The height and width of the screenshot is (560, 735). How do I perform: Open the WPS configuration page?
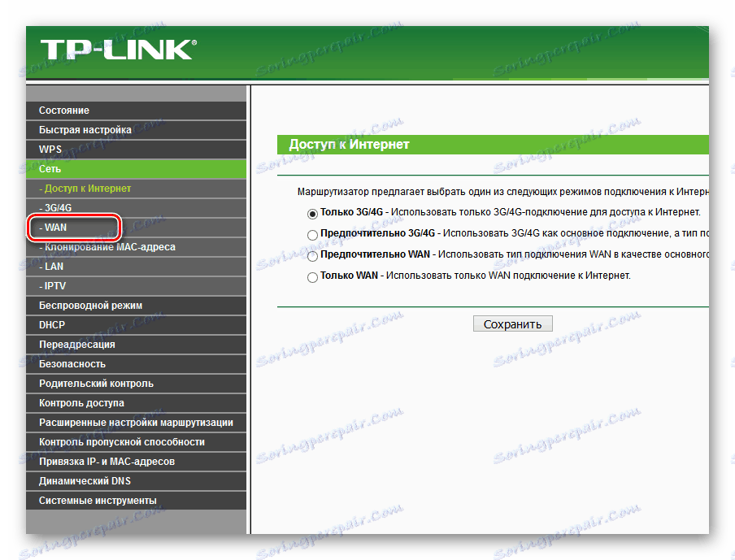49,149
